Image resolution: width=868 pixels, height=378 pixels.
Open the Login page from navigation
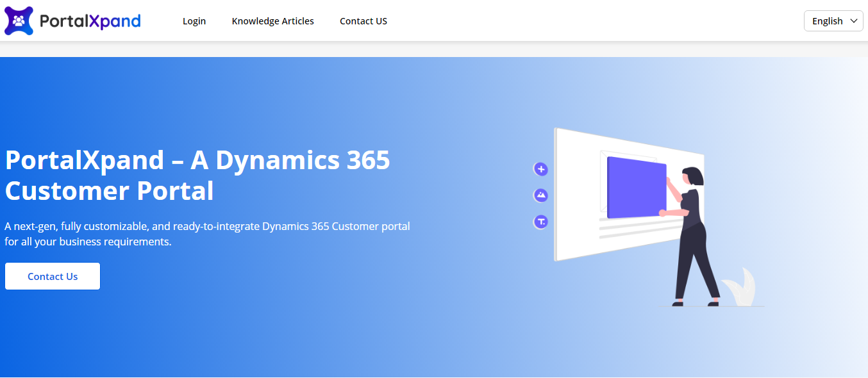[194, 21]
